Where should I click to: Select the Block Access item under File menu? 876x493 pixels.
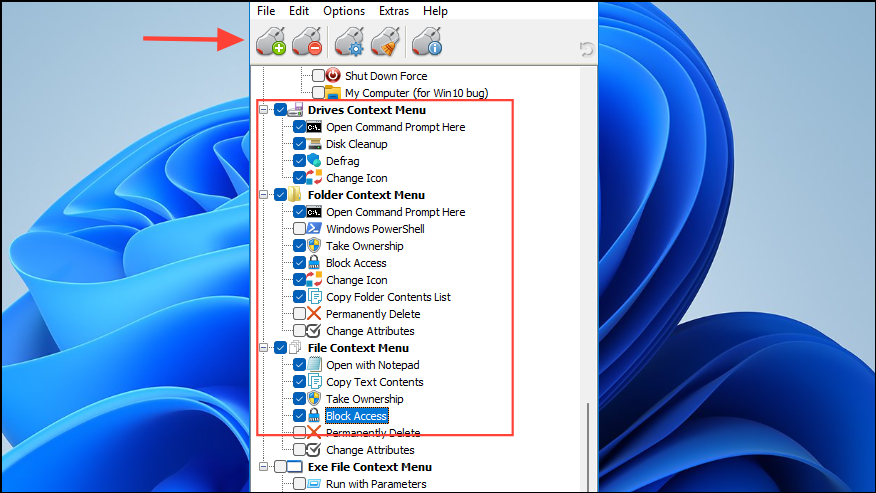point(356,416)
